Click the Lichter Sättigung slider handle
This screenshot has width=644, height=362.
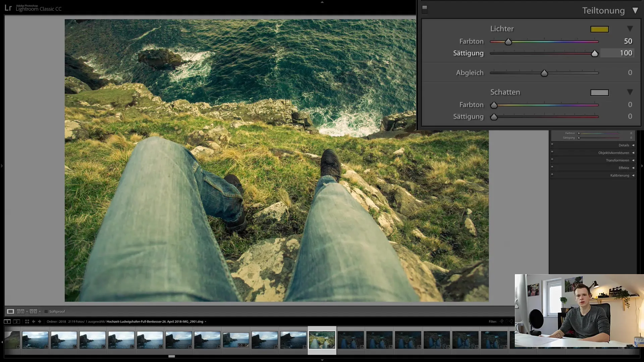(x=594, y=53)
